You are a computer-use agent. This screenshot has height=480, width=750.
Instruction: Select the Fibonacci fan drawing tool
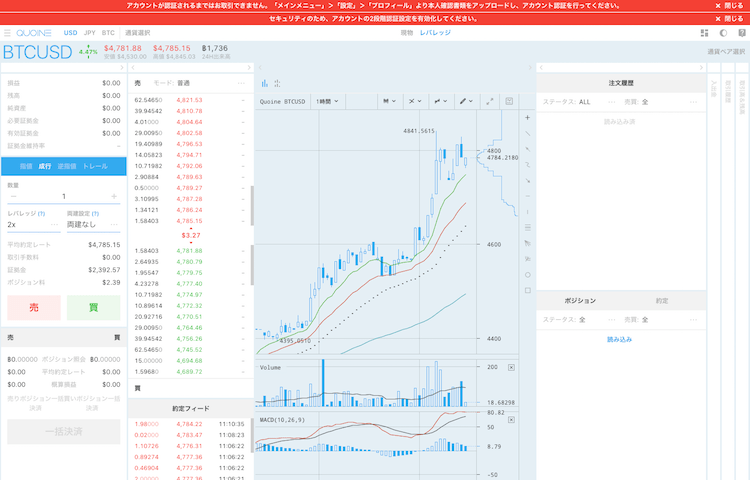tap(528, 243)
